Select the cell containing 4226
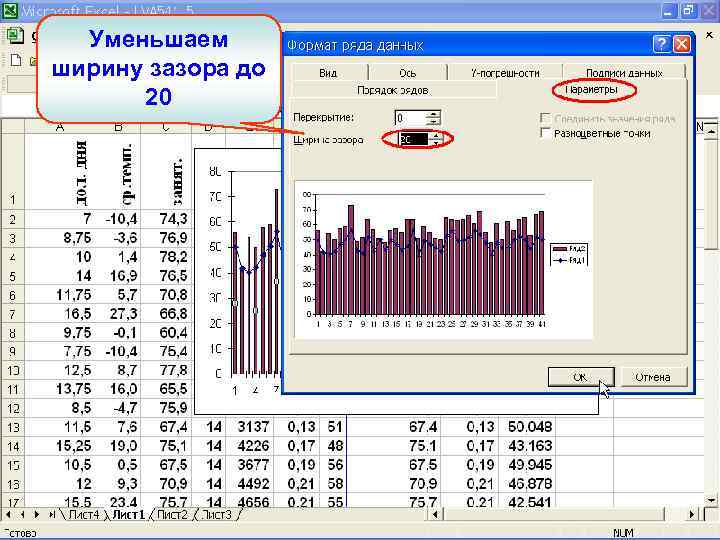720x540 pixels. click(250, 446)
